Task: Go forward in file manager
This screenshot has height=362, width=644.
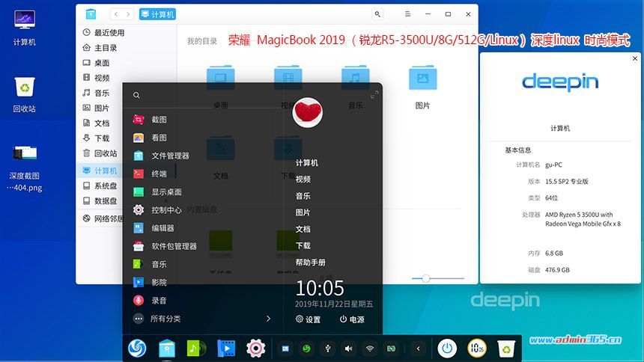Action: (128, 14)
